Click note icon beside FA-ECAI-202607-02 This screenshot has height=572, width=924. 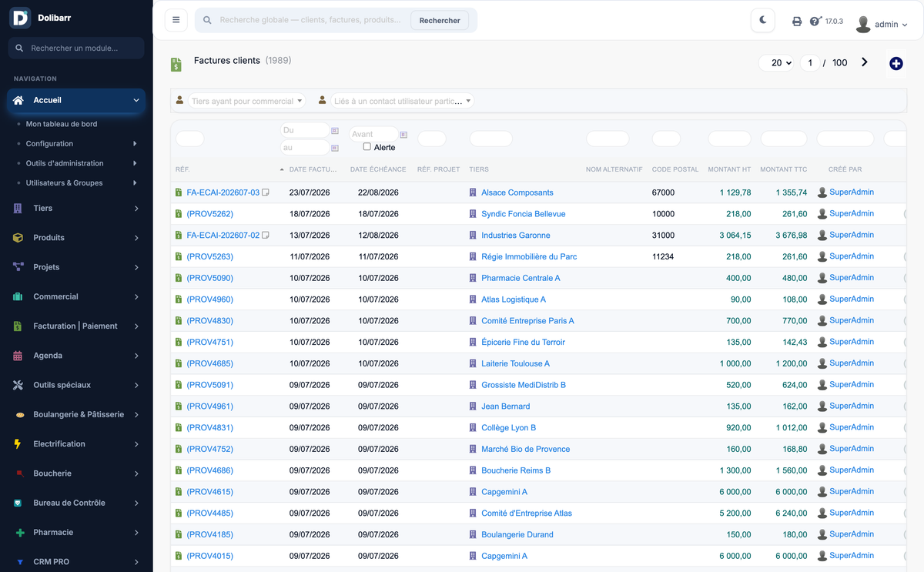coord(266,235)
